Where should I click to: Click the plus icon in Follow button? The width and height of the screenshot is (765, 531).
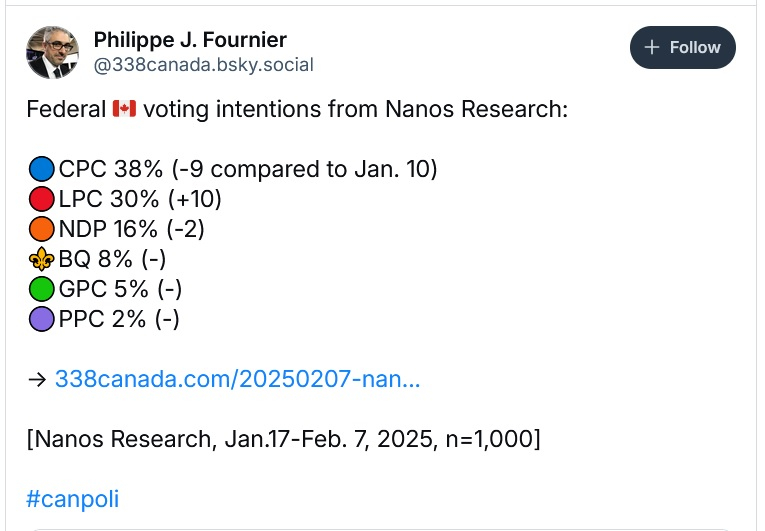(652, 48)
